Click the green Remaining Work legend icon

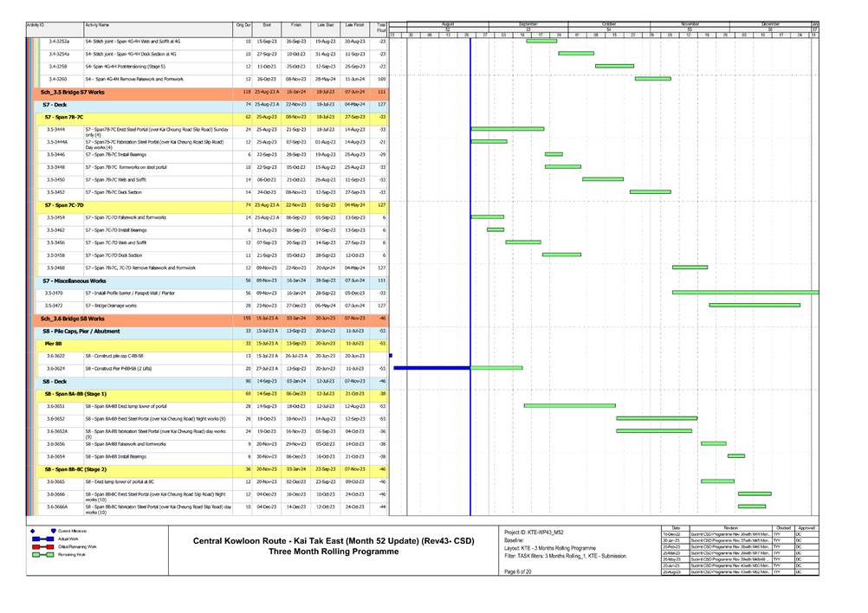tap(42, 556)
